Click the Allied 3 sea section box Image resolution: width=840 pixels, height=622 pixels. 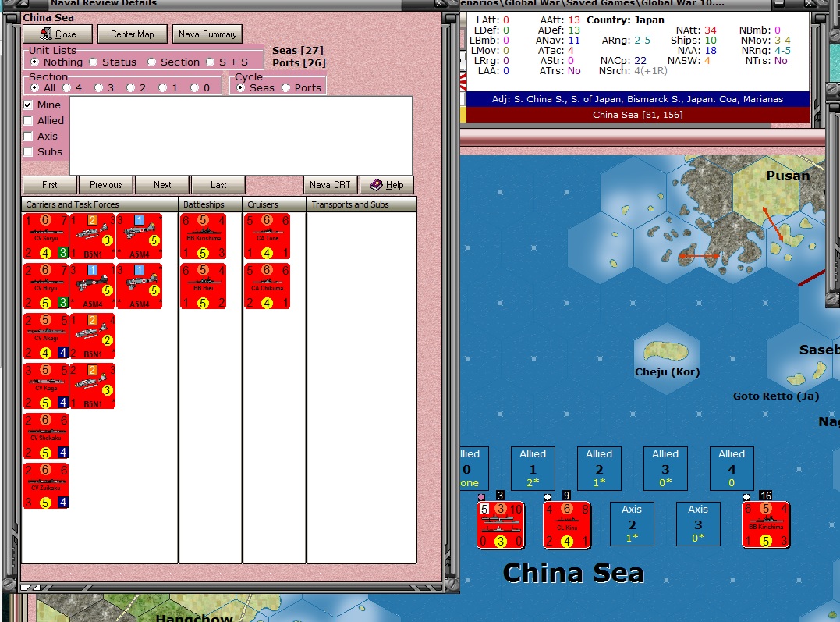coord(665,468)
